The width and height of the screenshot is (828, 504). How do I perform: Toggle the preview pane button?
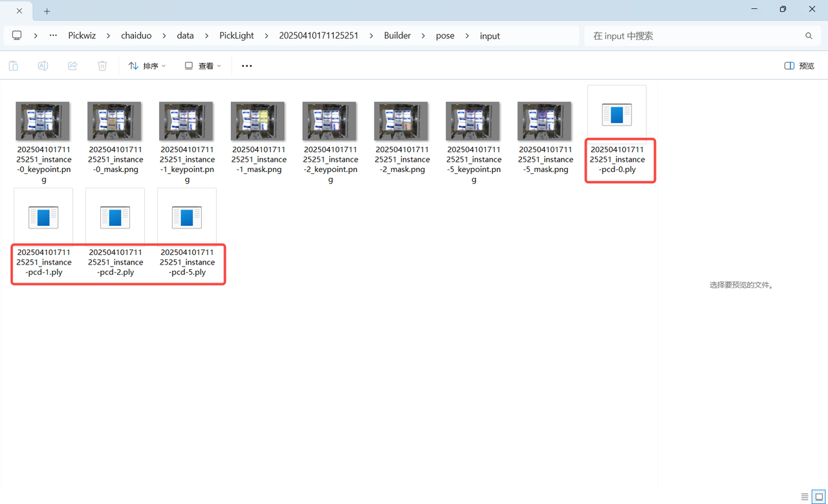pos(799,66)
